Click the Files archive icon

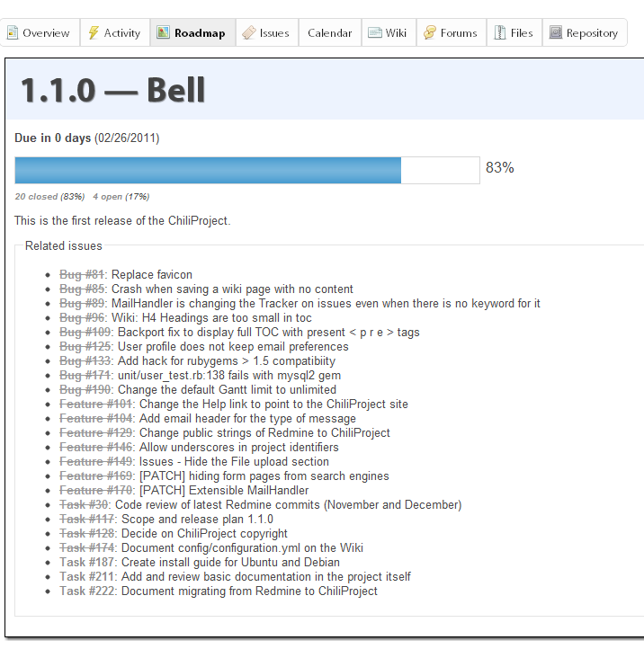pyautogui.click(x=500, y=32)
